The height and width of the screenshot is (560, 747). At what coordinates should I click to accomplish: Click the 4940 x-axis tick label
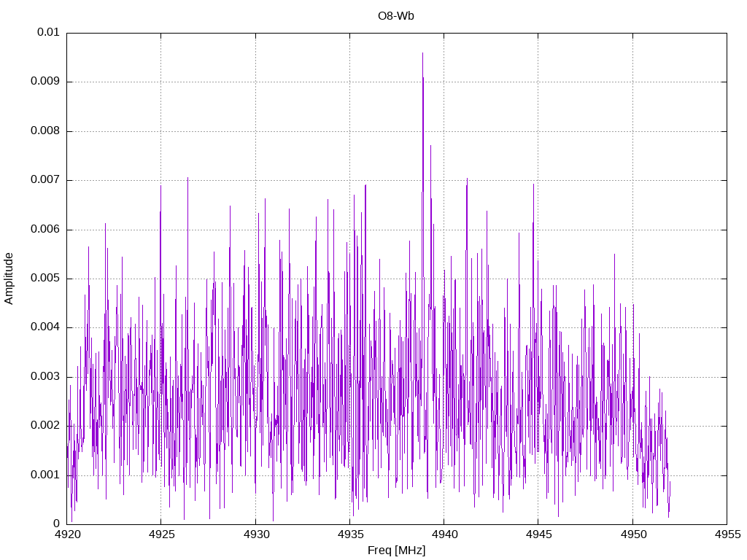[x=444, y=534]
